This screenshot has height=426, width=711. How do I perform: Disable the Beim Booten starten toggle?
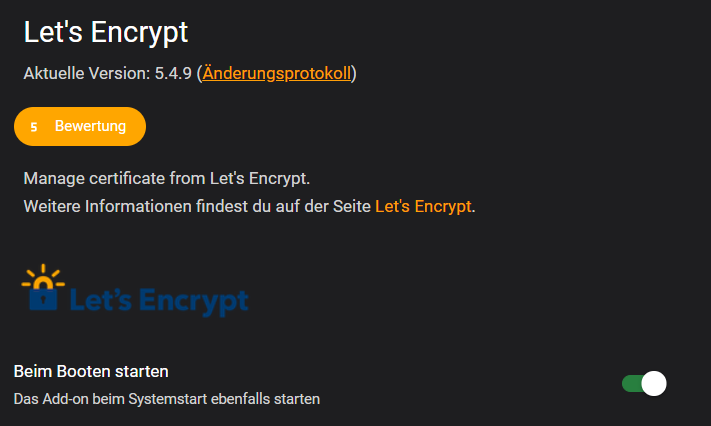click(x=643, y=384)
